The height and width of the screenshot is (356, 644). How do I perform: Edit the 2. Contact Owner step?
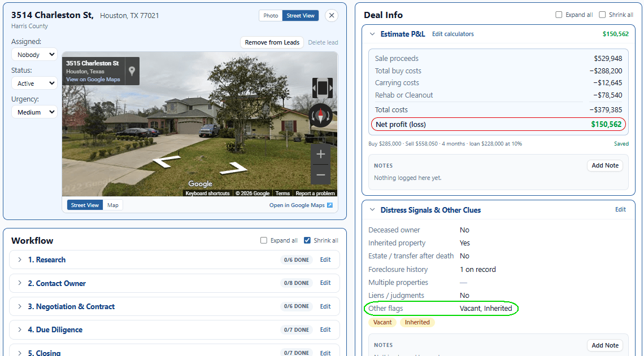click(x=325, y=283)
